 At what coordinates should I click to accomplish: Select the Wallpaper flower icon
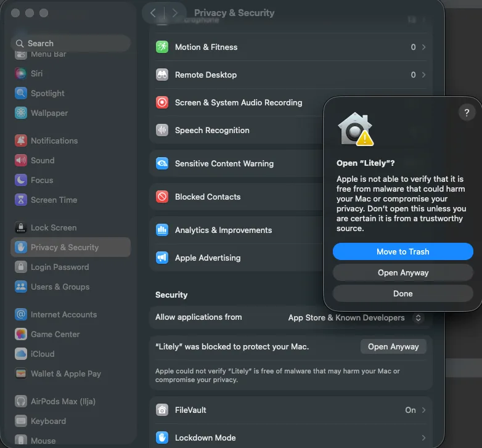coord(20,113)
